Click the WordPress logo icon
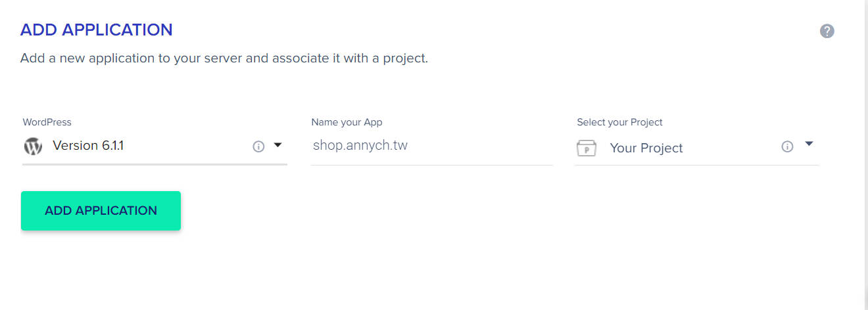Screen dimensions: 868x310 tap(33, 146)
